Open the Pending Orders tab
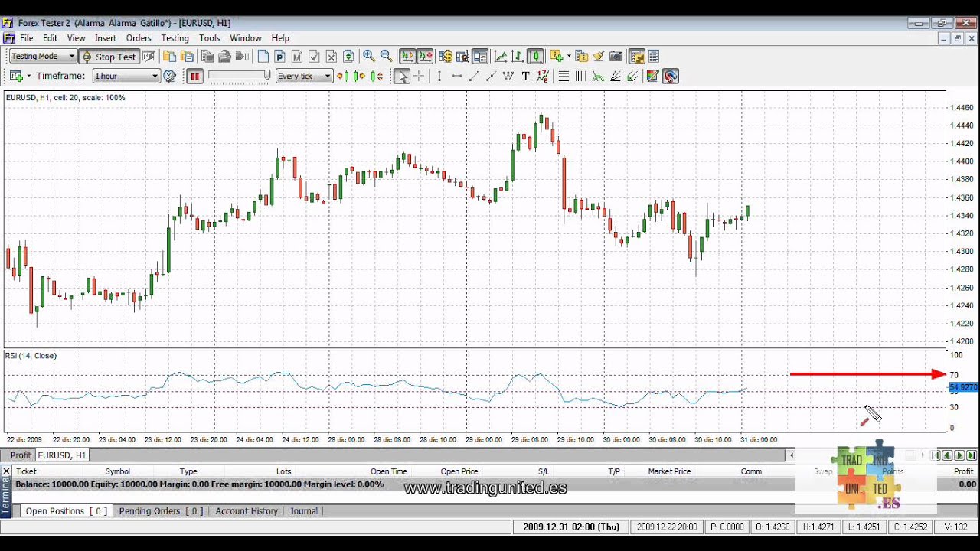The height and width of the screenshot is (551, 980). coord(161,511)
